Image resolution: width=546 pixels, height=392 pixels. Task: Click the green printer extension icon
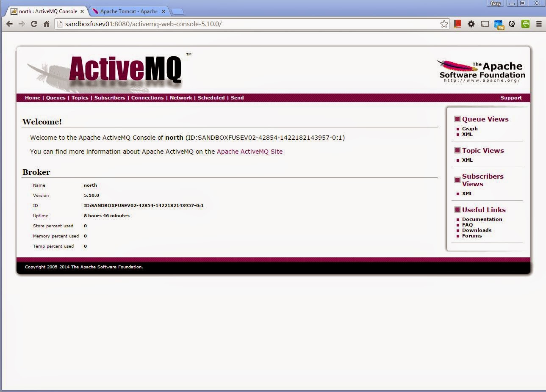(525, 24)
